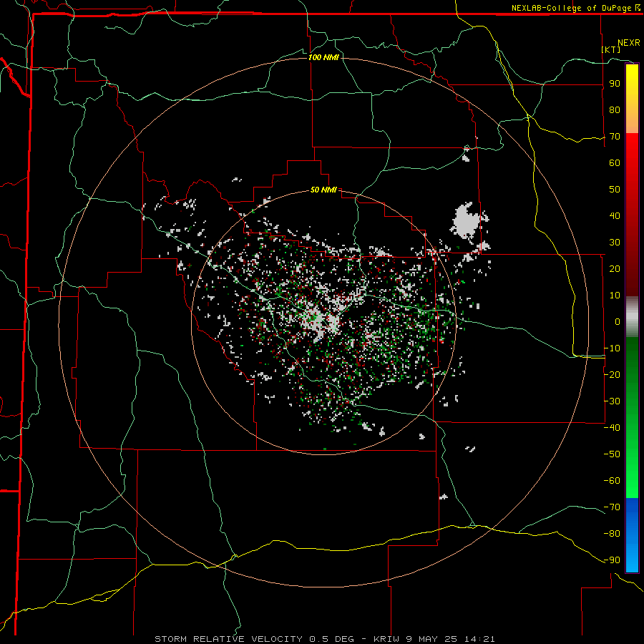Click the -50 value on the velocity scale
The width and height of the screenshot is (644, 644).
pos(612,454)
